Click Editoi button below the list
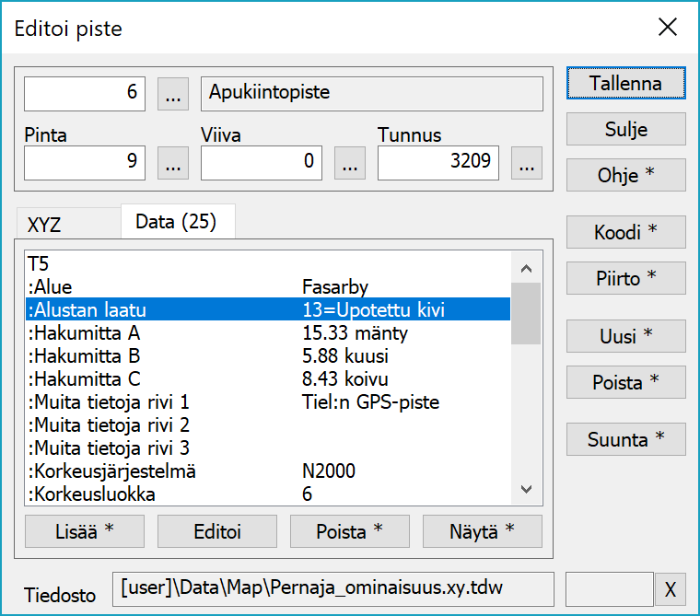The height and width of the screenshot is (616, 700). pyautogui.click(x=216, y=531)
